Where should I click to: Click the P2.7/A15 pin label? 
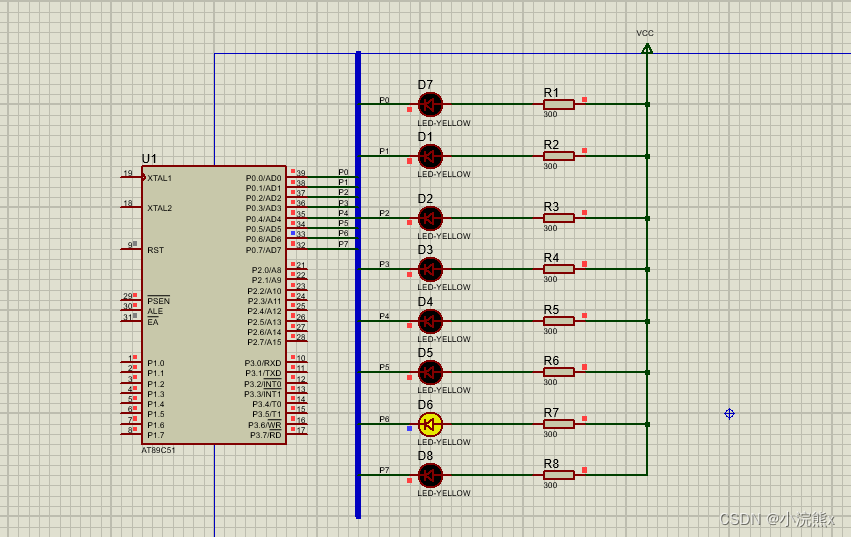pyautogui.click(x=264, y=342)
